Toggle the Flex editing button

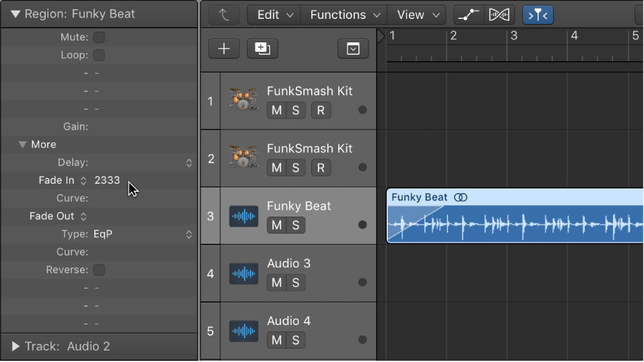pos(499,15)
